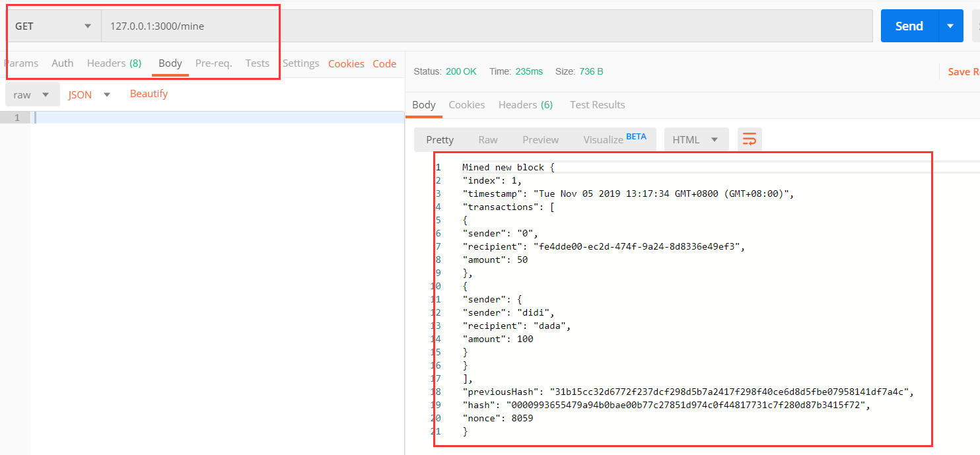
Task: Open the request Settings tab
Action: point(300,63)
